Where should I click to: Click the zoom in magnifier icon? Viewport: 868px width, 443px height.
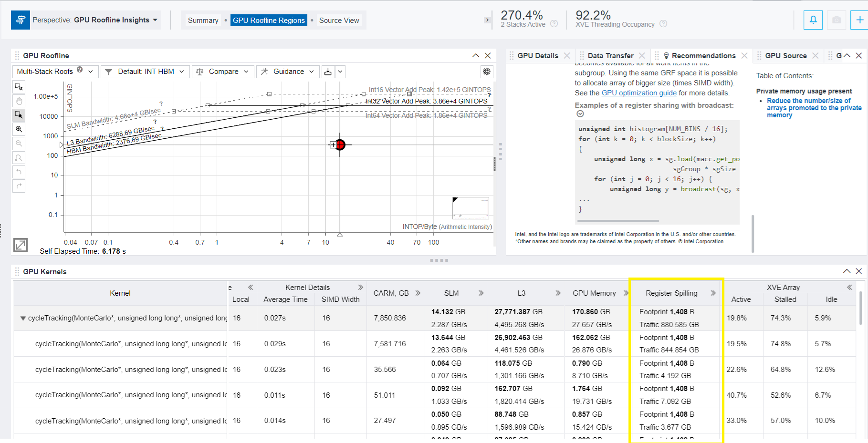tap(19, 129)
